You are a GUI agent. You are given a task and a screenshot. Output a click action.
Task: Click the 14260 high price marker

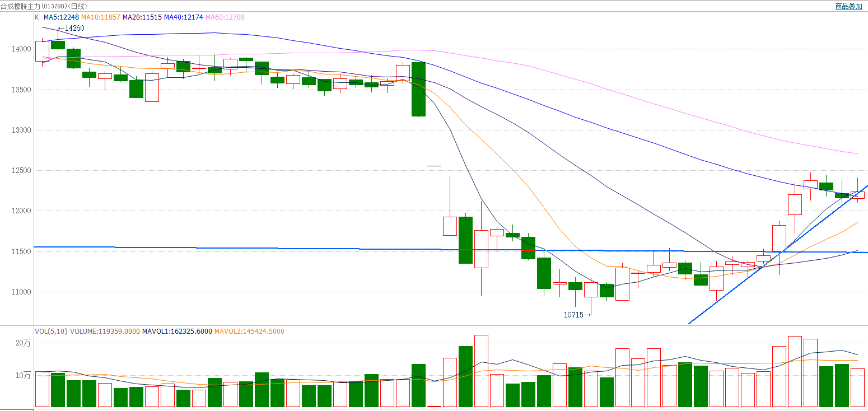pyautogui.click(x=74, y=28)
